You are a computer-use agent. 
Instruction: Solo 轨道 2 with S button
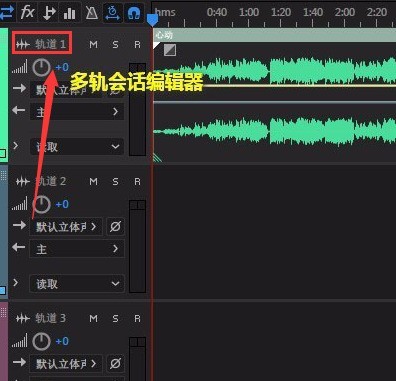[115, 182]
